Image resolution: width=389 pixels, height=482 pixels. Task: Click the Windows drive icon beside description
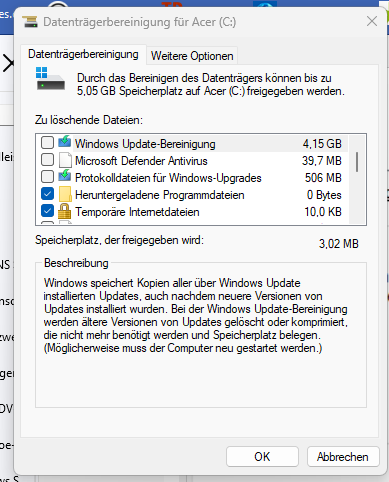click(x=50, y=79)
